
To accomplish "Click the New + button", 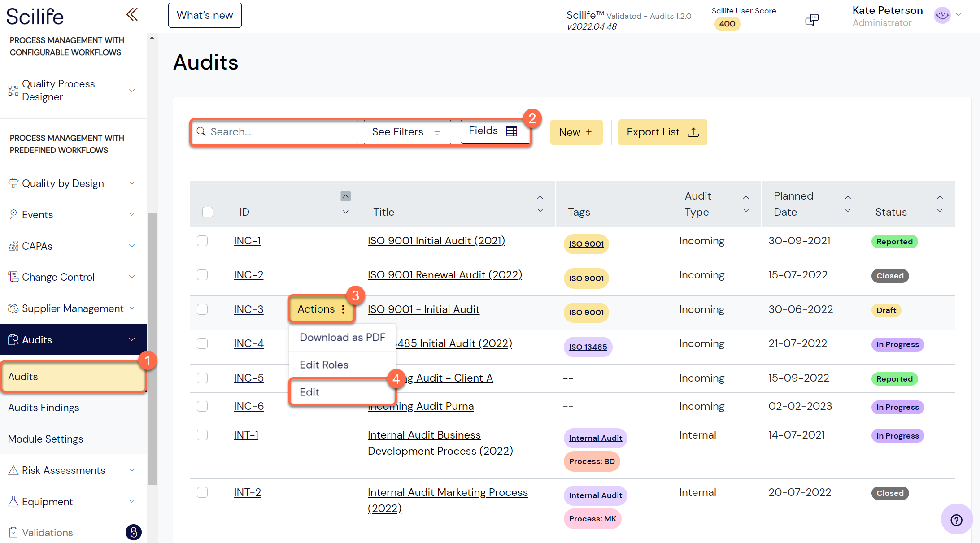I will [576, 132].
